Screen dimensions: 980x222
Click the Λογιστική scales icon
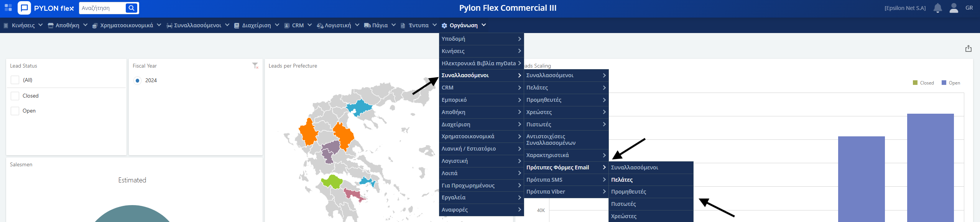320,26
